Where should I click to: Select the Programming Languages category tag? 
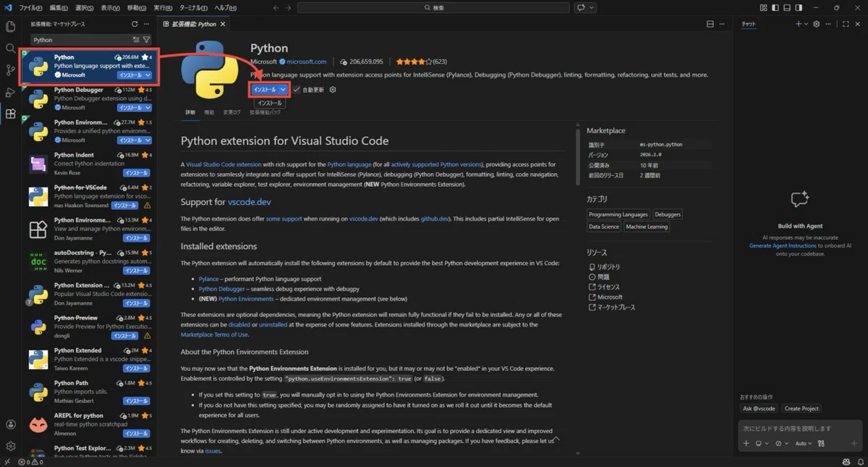click(618, 214)
